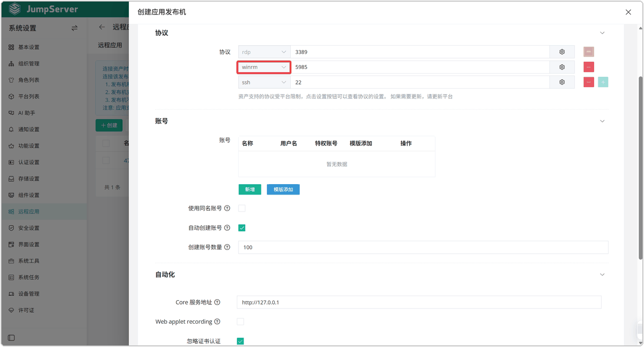Click the dialog vertical scrollbar
644x347 pixels.
[x=640, y=167]
